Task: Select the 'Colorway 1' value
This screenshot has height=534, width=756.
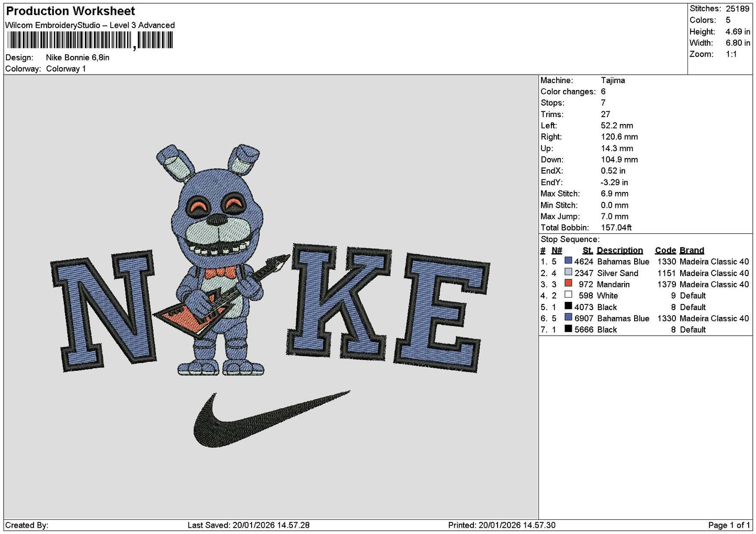Action: tap(66, 69)
